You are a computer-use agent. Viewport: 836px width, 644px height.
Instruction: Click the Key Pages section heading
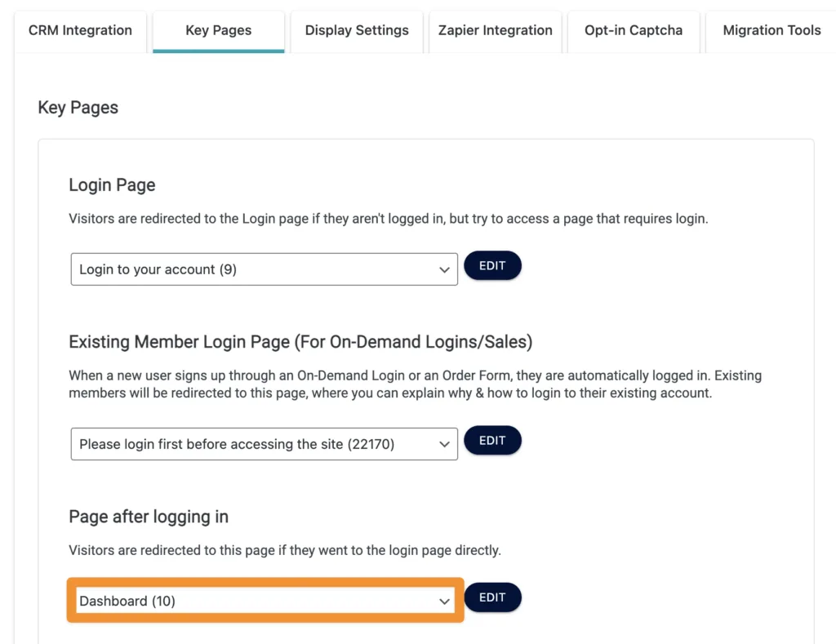tap(78, 107)
